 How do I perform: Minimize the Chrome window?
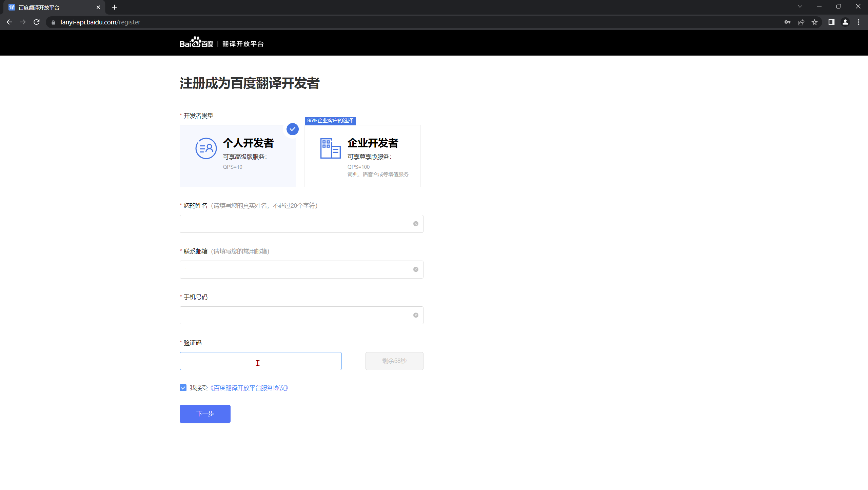(819, 6)
